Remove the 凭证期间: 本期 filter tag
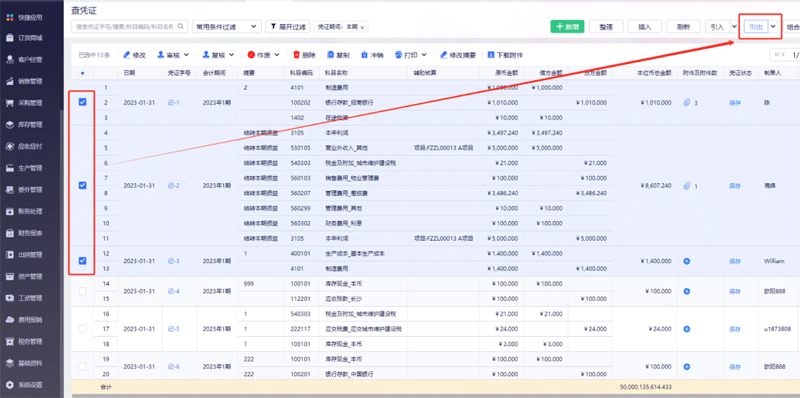This screenshot has width=800, height=398. pos(362,27)
